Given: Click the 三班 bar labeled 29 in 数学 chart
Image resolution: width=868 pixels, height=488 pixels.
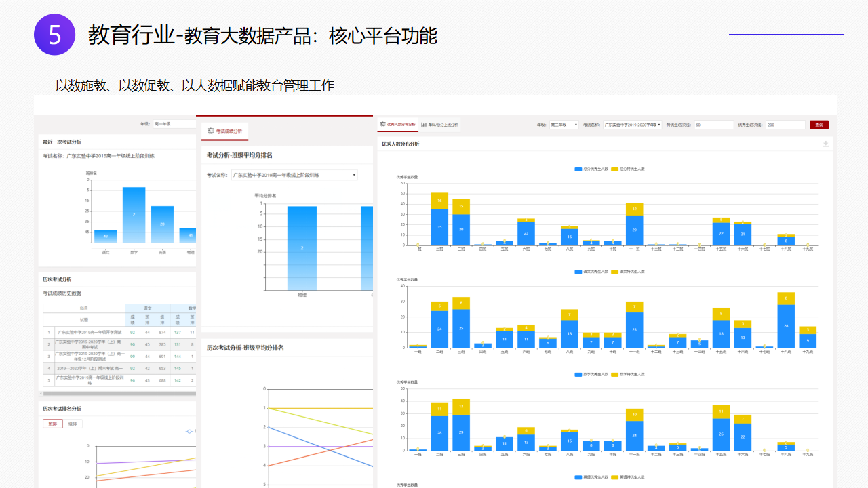Looking at the screenshot, I should (x=461, y=432).
